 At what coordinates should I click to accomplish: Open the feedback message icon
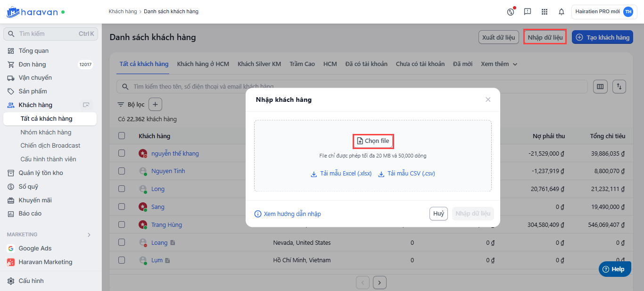coord(528,12)
